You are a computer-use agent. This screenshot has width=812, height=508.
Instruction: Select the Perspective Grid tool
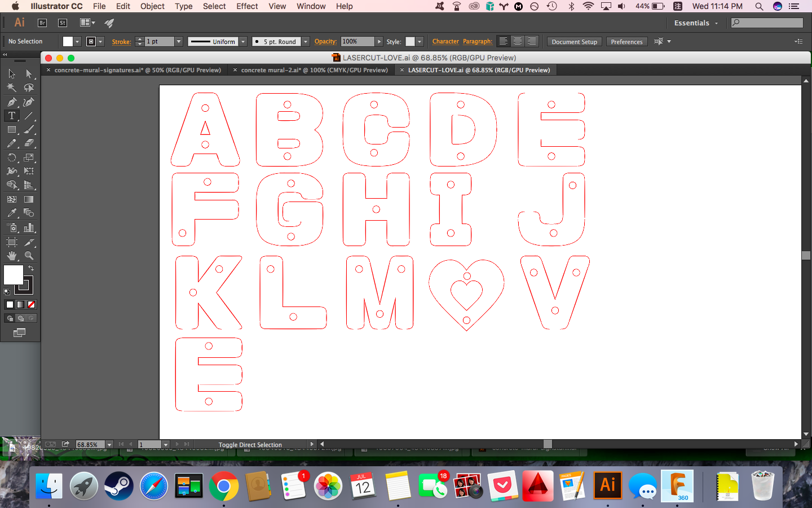tap(29, 185)
